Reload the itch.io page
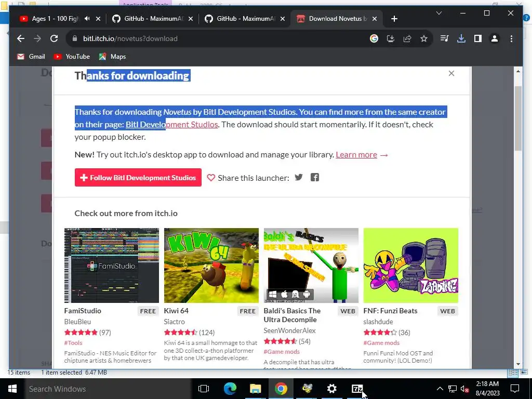This screenshot has width=532, height=399. 54,38
